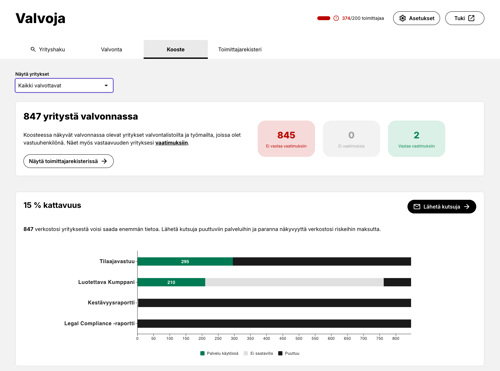Viewport: 500px width, 371px height.
Task: Click the gear icon in Asetukset
Action: pos(402,18)
